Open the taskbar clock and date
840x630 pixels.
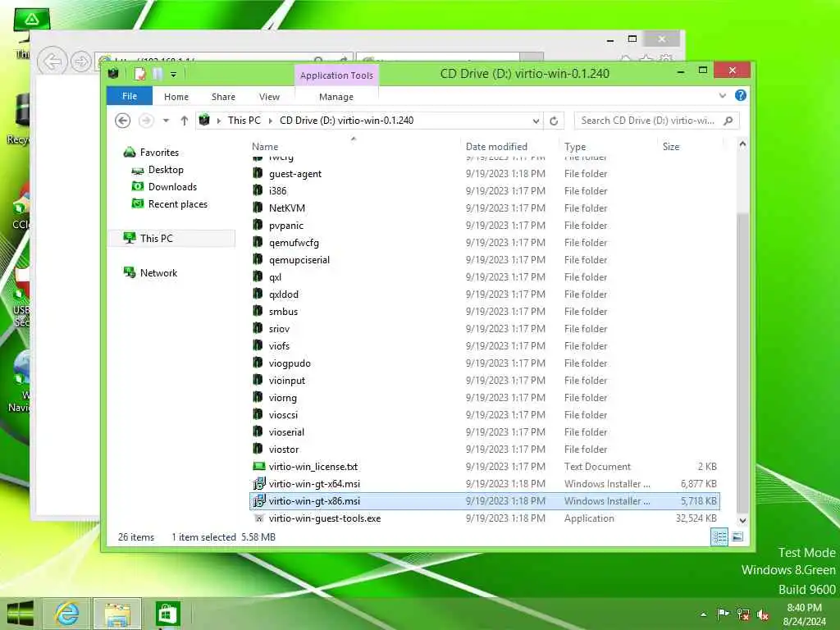(804, 614)
